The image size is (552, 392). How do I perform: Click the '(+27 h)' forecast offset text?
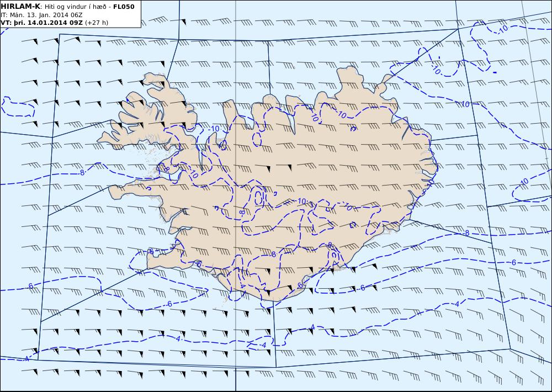pos(97,23)
